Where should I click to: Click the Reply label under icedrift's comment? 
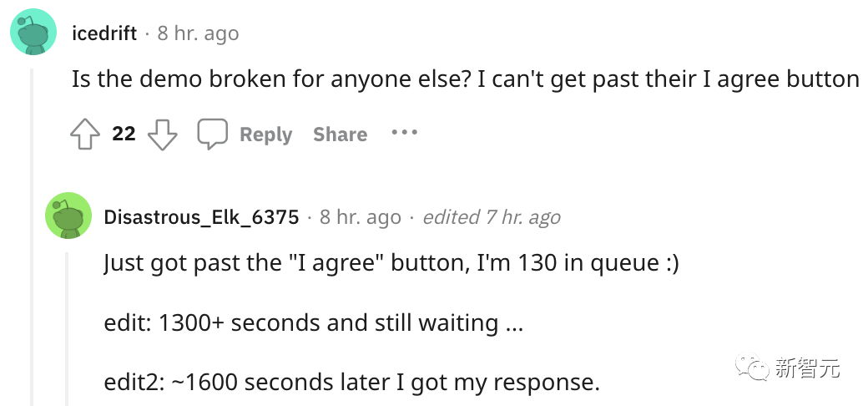(265, 134)
